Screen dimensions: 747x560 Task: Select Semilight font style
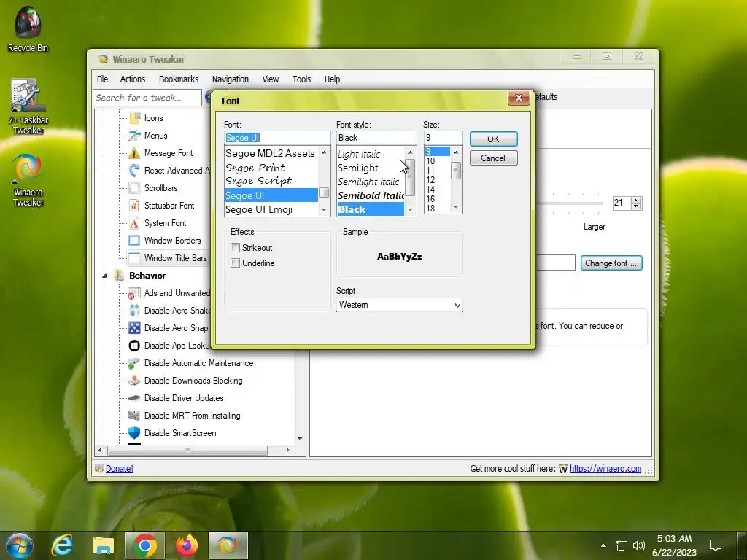[x=371, y=168]
